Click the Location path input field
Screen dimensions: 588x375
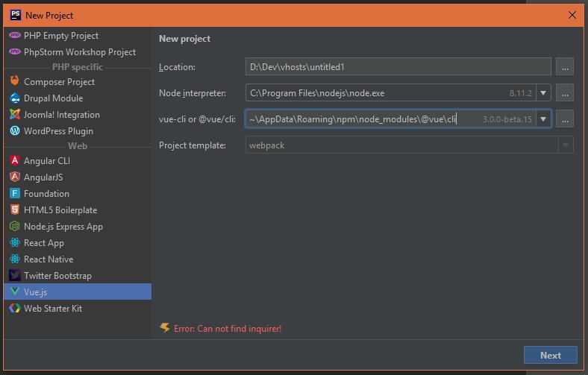(x=398, y=66)
